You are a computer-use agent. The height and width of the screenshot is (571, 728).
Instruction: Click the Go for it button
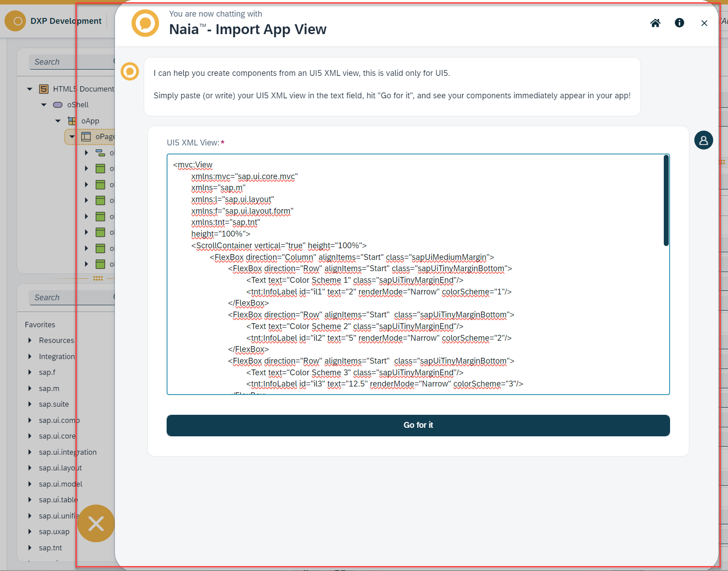[418, 425]
